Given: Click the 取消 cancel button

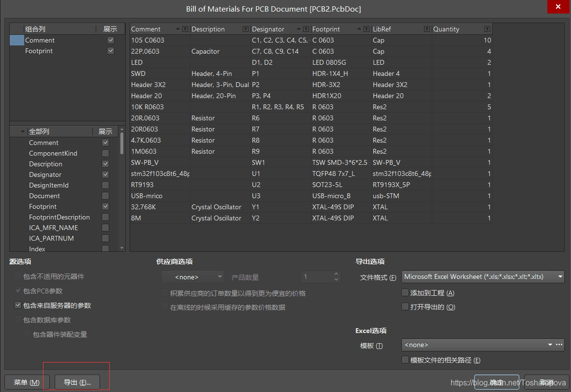Looking at the screenshot, I should click(547, 382).
